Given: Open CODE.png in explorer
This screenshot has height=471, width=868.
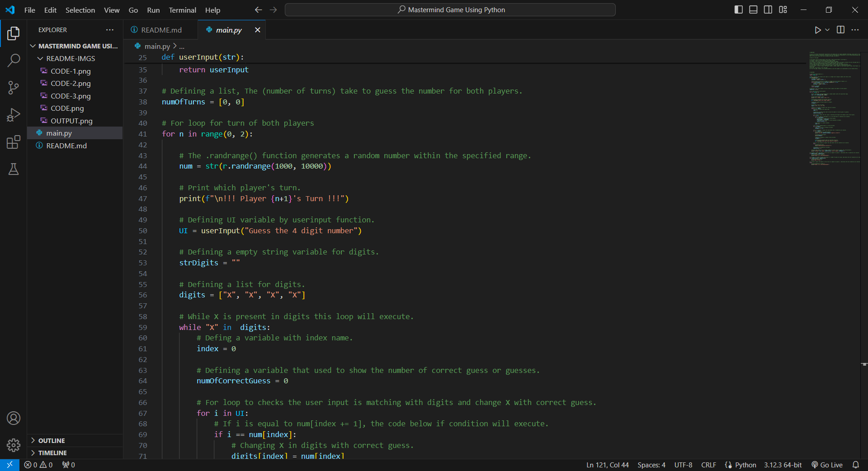Looking at the screenshot, I should pos(75,108).
